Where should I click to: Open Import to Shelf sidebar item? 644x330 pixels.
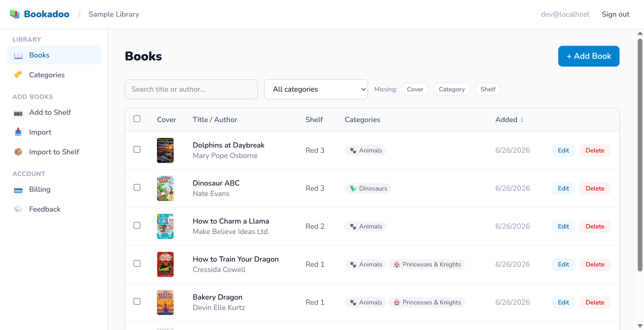click(54, 152)
